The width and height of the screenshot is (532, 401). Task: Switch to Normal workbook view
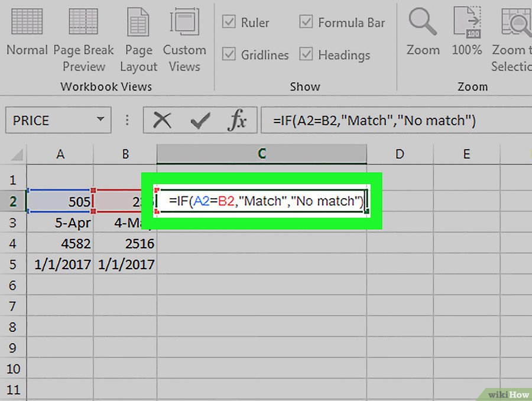tap(27, 34)
